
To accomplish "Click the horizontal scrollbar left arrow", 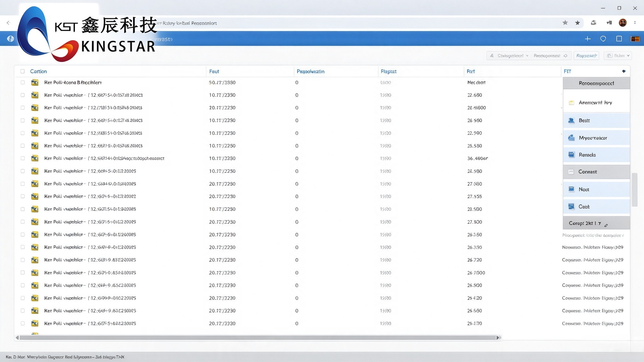I will 17,337.
